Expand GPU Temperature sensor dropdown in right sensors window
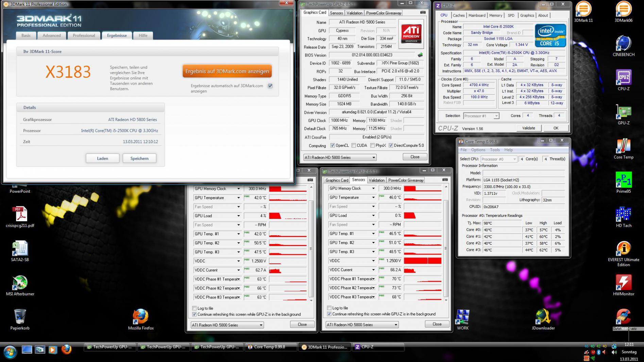 pos(373,197)
